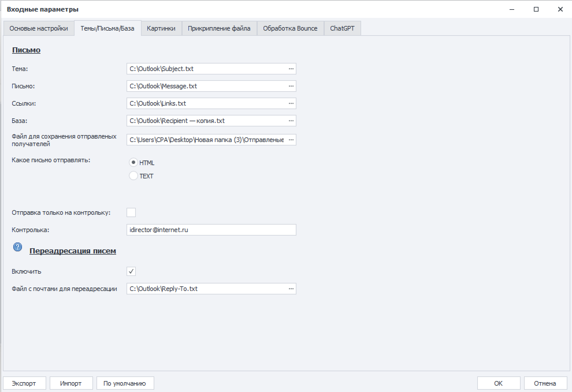Select TEXT letter type radio button

(133, 176)
